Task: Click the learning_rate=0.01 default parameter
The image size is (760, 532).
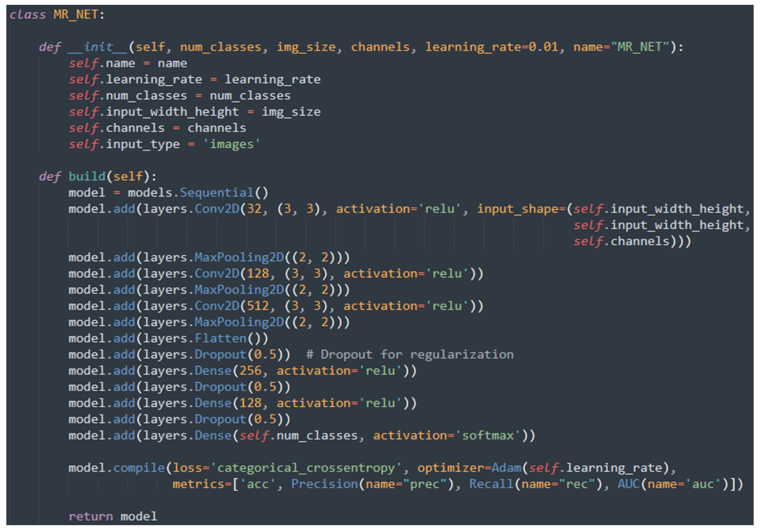Action: click(x=492, y=47)
